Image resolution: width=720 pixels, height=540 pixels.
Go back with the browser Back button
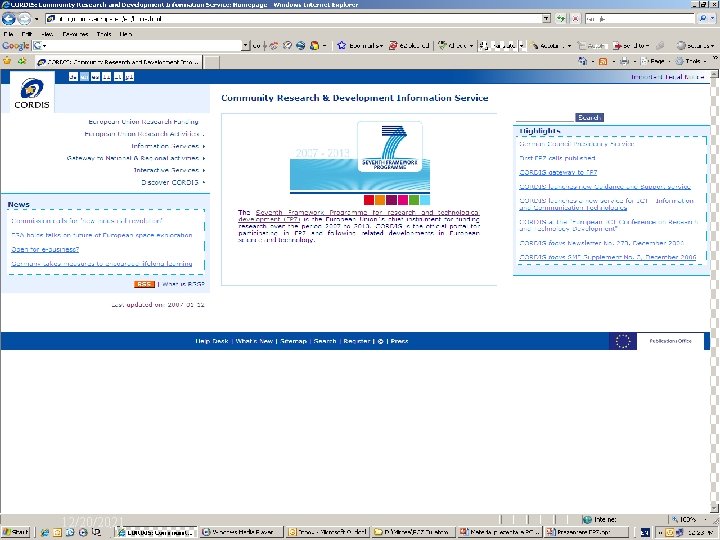pyautogui.click(x=9, y=19)
